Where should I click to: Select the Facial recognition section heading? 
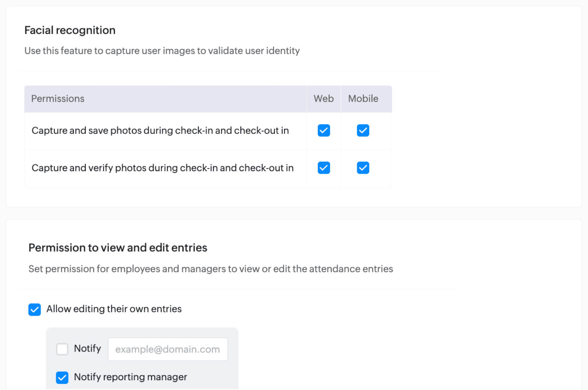(70, 30)
